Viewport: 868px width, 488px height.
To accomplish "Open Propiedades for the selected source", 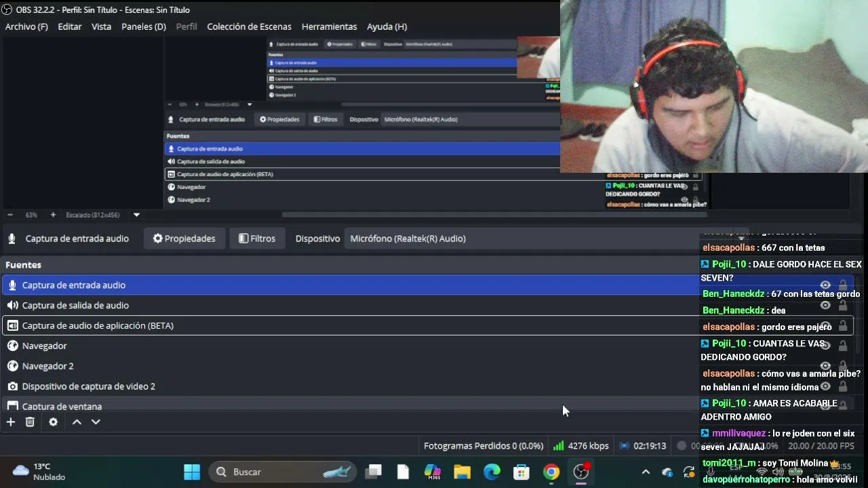I will (x=184, y=239).
